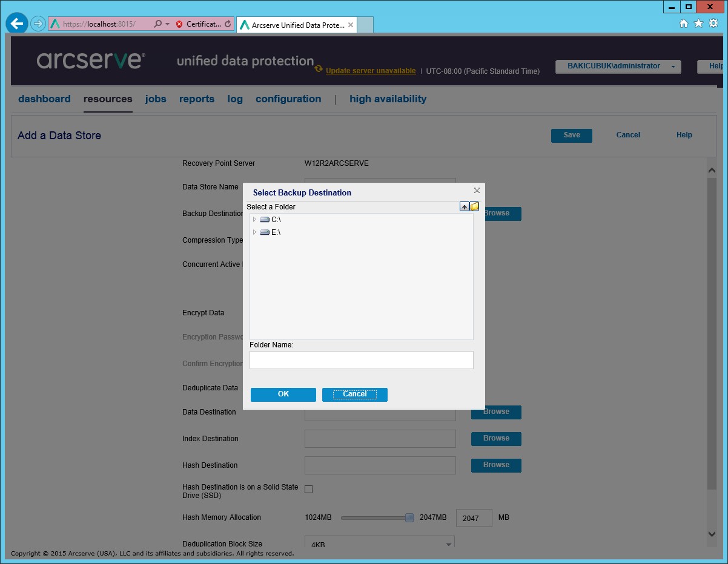Click the Hash Memory Allocation slider handle
This screenshot has height=564, width=728.
point(409,517)
